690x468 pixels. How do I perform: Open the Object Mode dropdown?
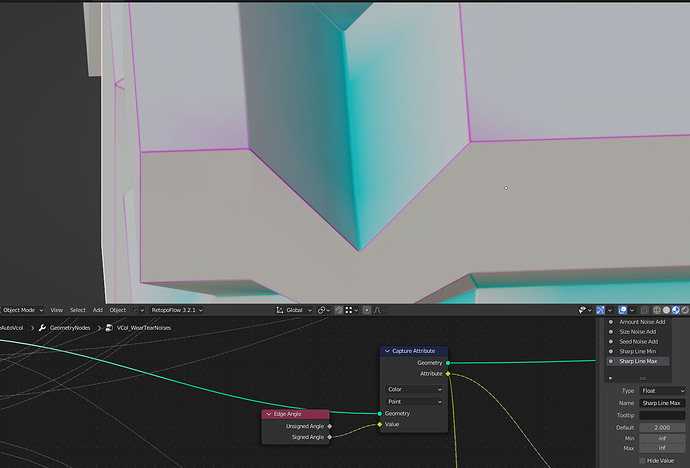coord(22,310)
